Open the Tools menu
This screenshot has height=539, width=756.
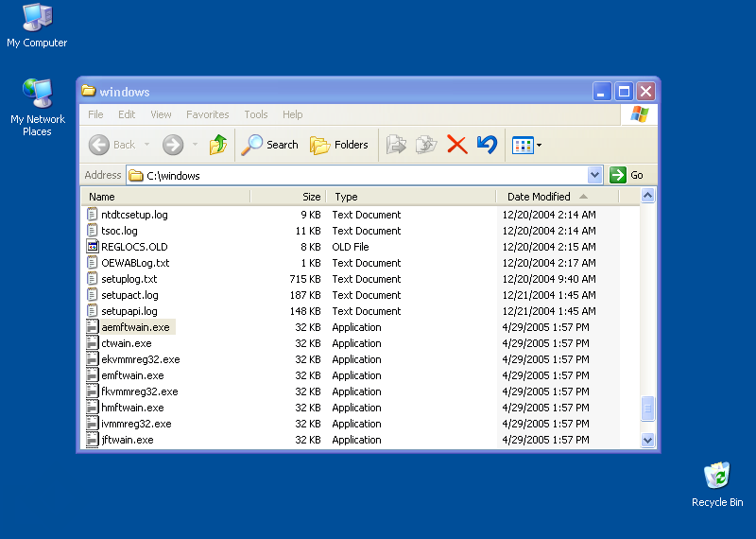coord(256,114)
